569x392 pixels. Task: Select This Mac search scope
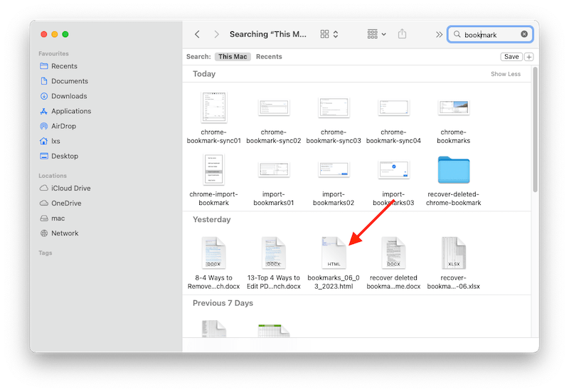pyautogui.click(x=233, y=57)
